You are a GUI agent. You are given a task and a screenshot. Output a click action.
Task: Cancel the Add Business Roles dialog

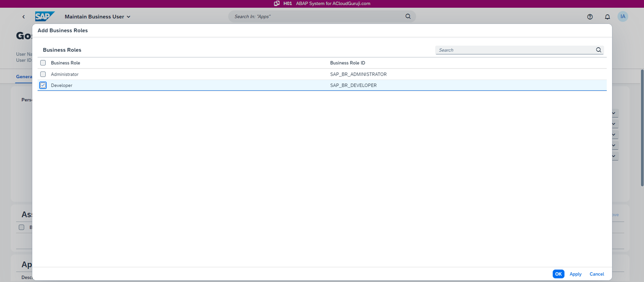pos(596,274)
